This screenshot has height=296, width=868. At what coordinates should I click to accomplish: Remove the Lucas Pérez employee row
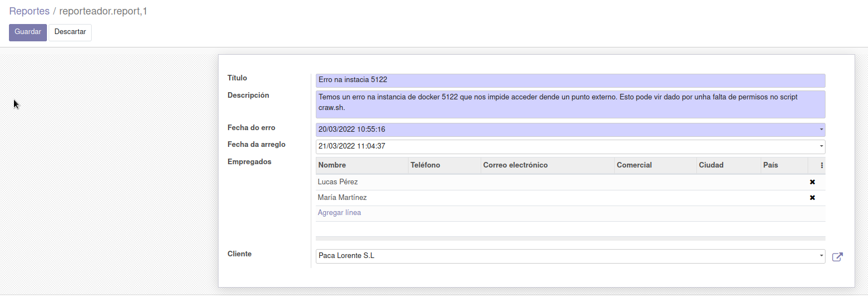pyautogui.click(x=812, y=182)
